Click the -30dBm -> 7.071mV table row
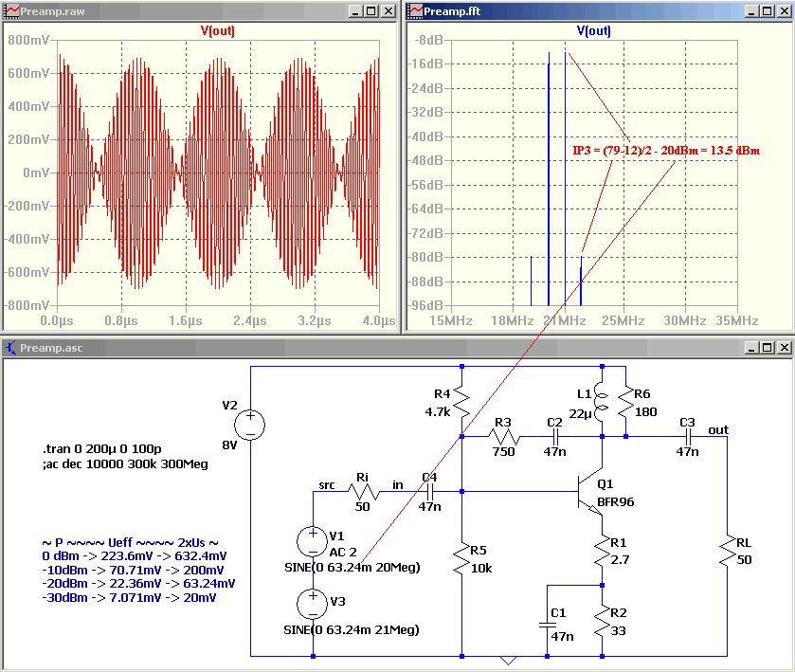Viewport: 795px width, 672px height. click(129, 598)
